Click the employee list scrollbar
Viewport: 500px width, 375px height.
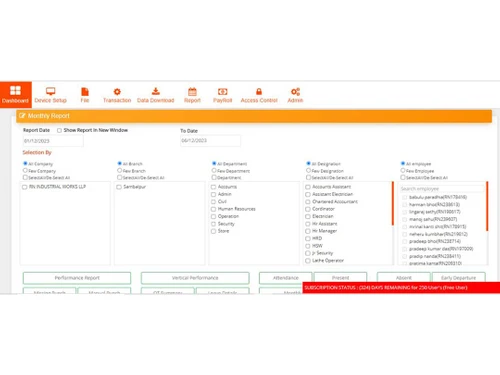tap(487, 206)
